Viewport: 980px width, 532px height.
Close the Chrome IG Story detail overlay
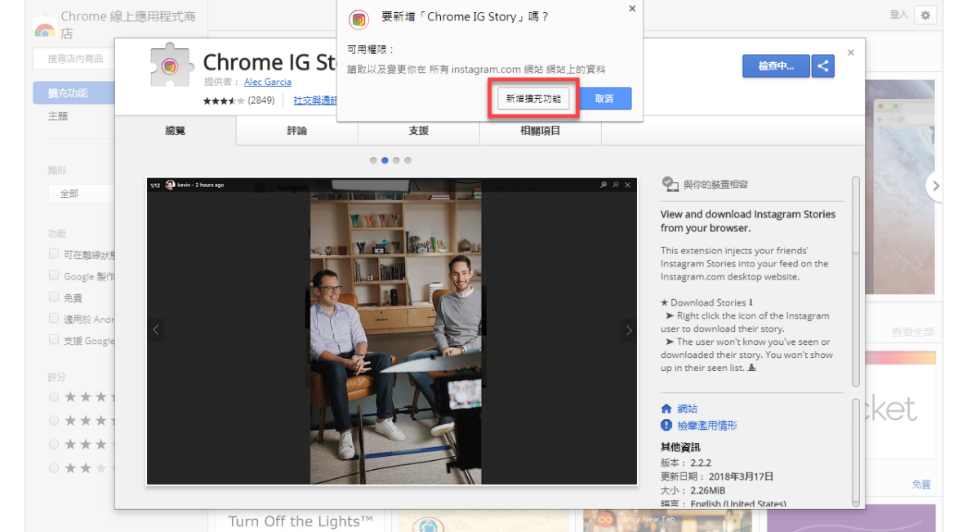click(x=851, y=52)
